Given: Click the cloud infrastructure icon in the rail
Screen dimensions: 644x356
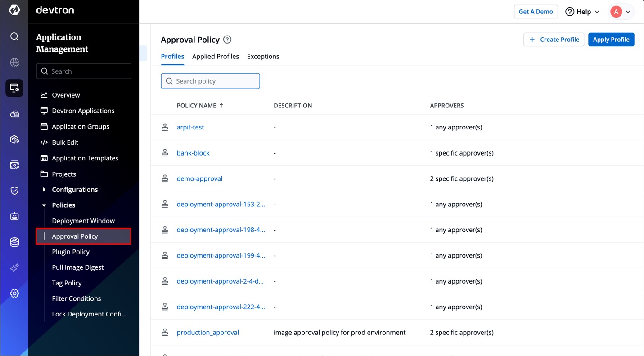Looking at the screenshot, I should click(14, 114).
